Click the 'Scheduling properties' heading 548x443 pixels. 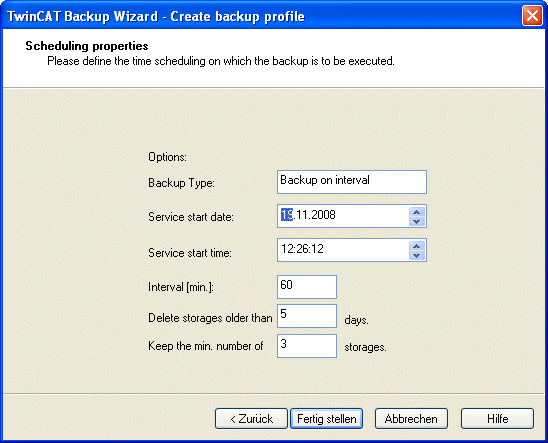point(87,46)
